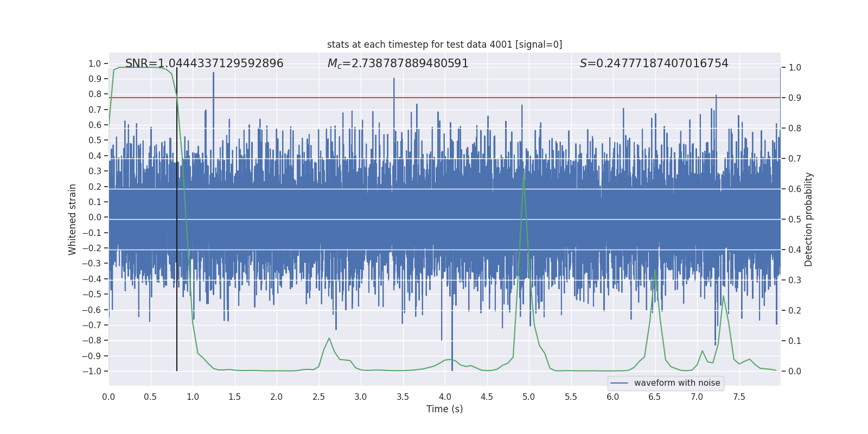The width and height of the screenshot is (868, 434).
Task: Select the SNR=1.0444337129592896 annotation
Action: pos(204,63)
